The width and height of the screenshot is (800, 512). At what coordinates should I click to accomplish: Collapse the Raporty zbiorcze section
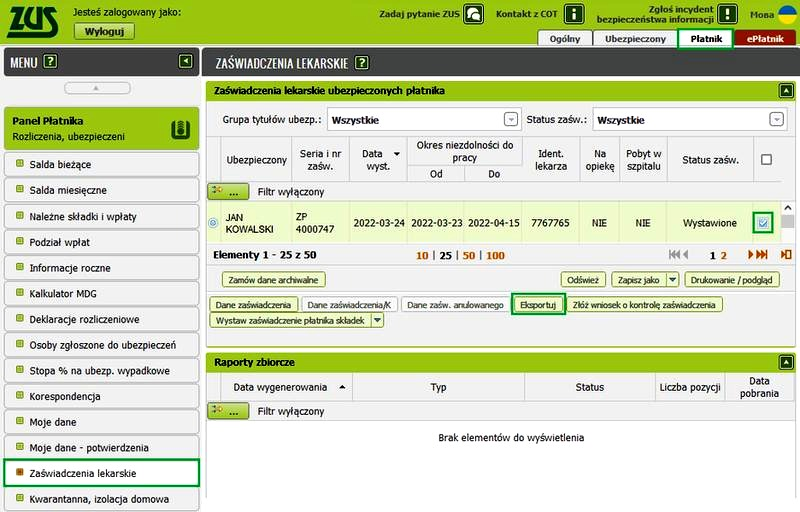click(x=786, y=363)
